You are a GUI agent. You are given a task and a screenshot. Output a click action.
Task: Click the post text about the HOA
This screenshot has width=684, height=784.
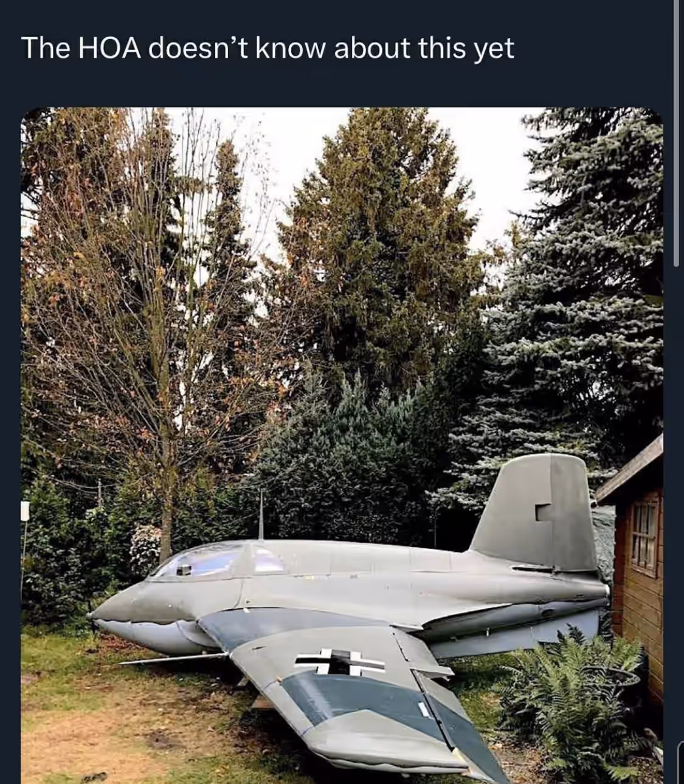268,49
